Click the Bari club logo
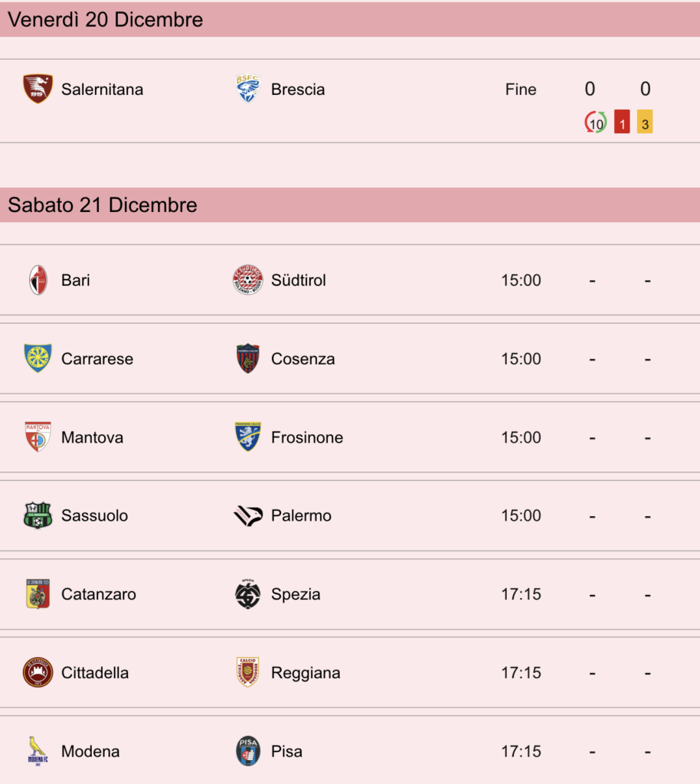The width and height of the screenshot is (700, 784). pyautogui.click(x=38, y=280)
